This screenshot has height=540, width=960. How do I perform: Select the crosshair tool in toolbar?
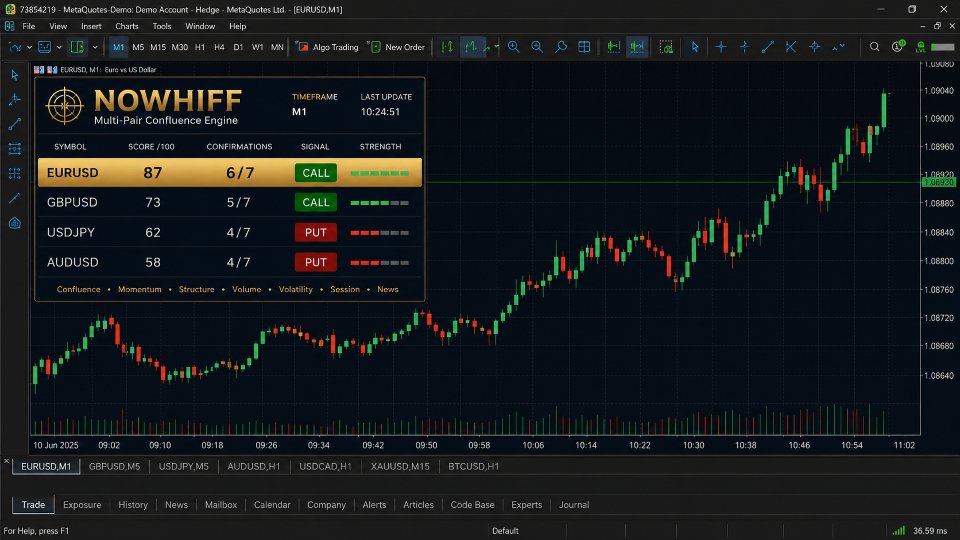pos(721,47)
